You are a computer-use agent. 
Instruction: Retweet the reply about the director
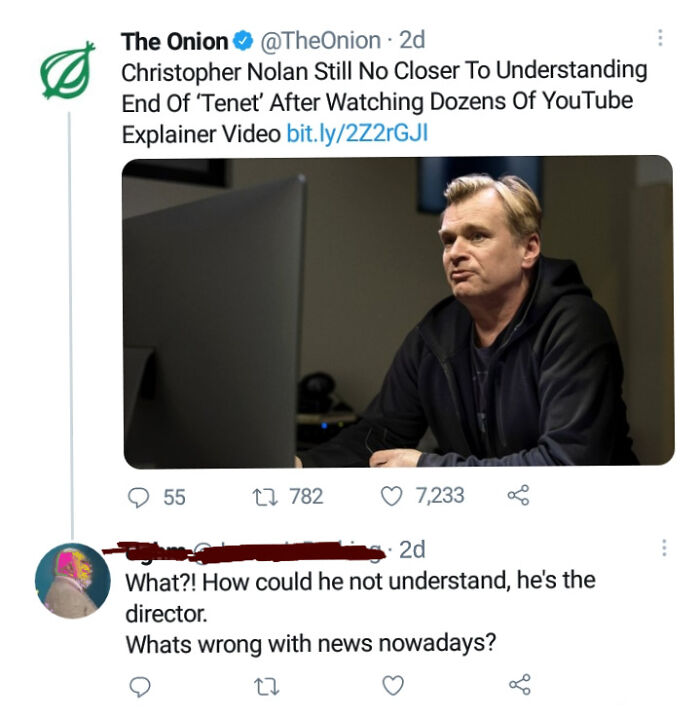(x=266, y=687)
